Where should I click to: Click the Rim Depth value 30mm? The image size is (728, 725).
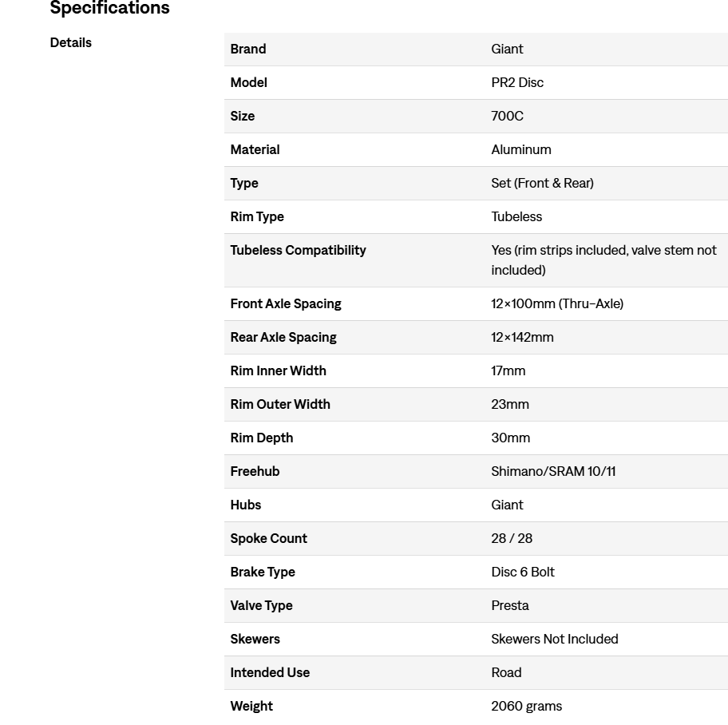pos(510,438)
